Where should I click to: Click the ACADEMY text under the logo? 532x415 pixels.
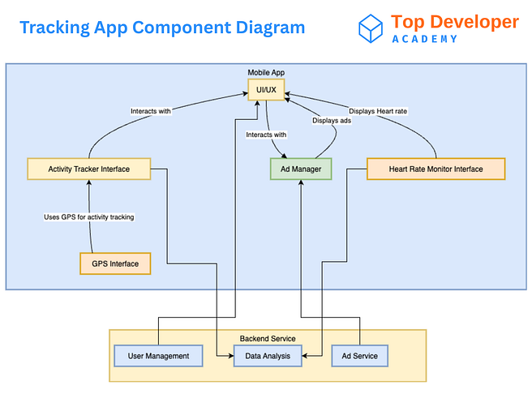coord(424,39)
